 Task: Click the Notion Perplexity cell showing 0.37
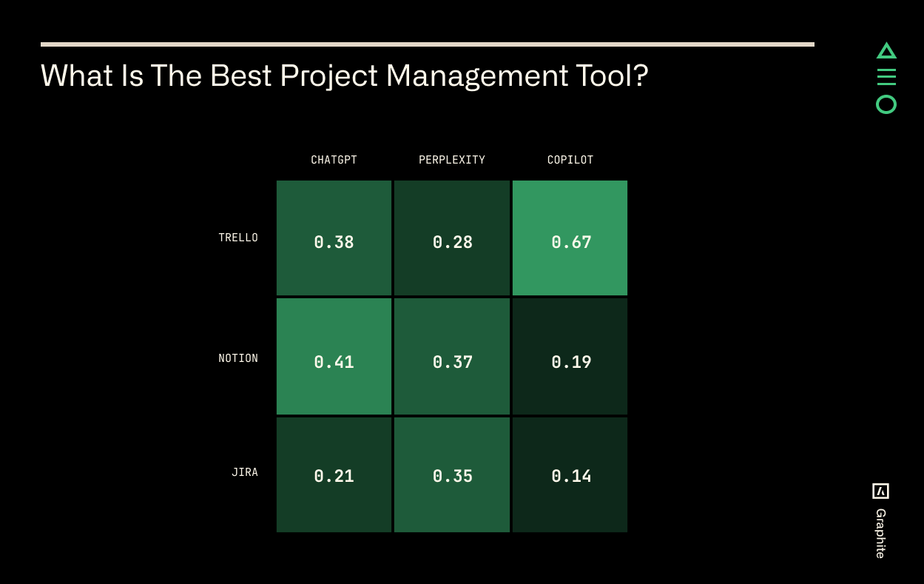[x=452, y=356]
